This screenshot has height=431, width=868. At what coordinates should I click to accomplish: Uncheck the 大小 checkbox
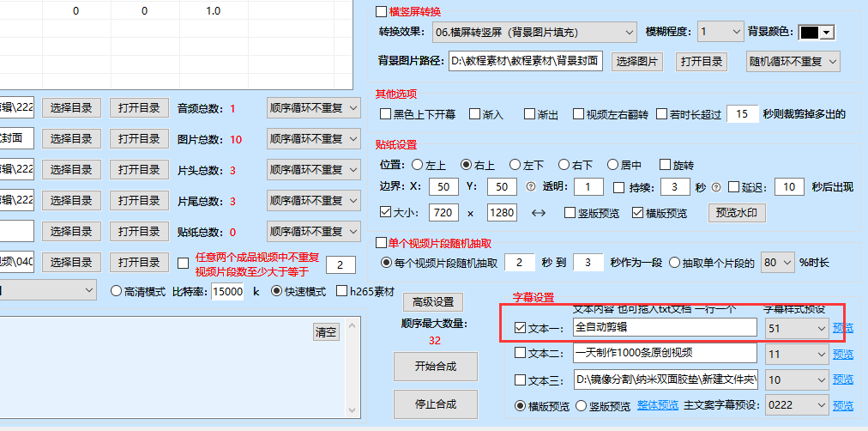click(x=385, y=213)
